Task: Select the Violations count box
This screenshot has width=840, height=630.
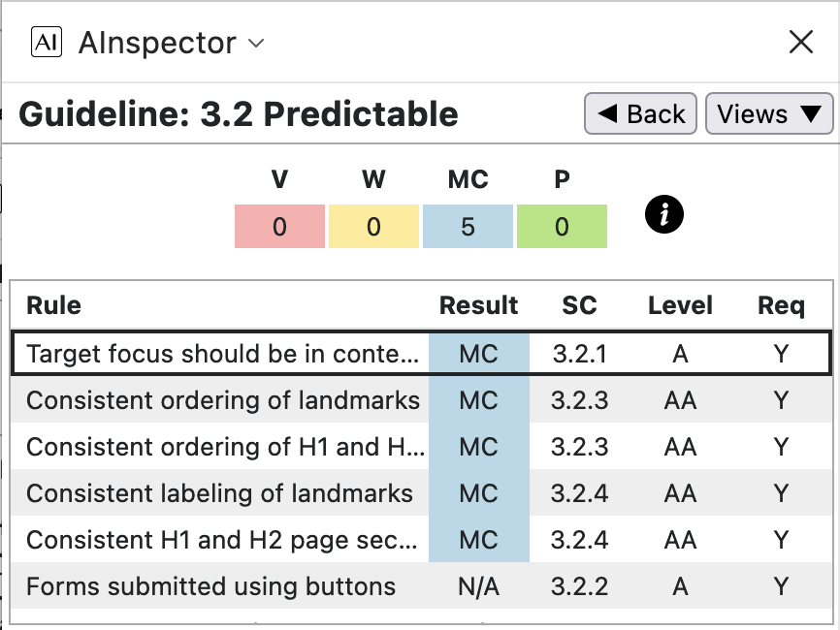Action: point(279,227)
